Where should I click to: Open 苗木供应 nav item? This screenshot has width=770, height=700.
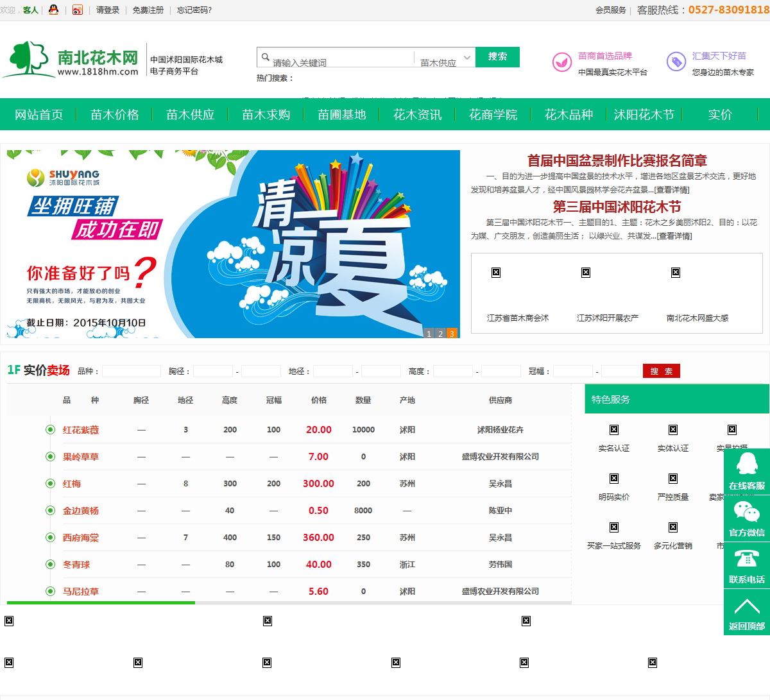191,114
